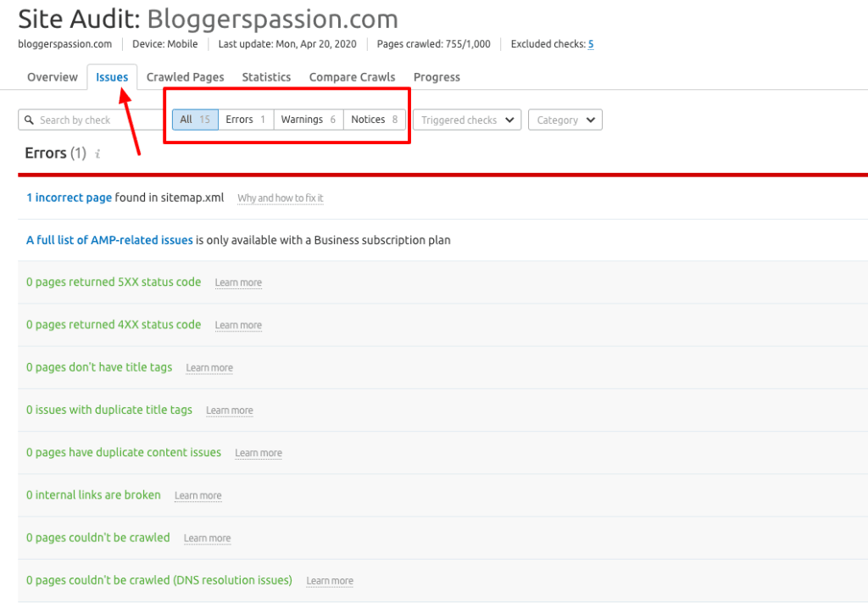868x603 pixels.
Task: Open the Crawled Pages tab
Action: click(x=185, y=77)
